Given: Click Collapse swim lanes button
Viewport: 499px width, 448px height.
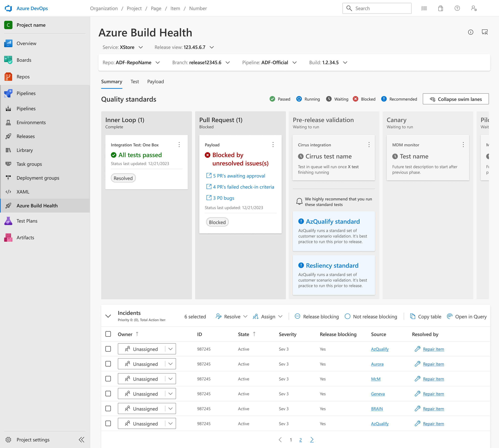Looking at the screenshot, I should coord(456,99).
